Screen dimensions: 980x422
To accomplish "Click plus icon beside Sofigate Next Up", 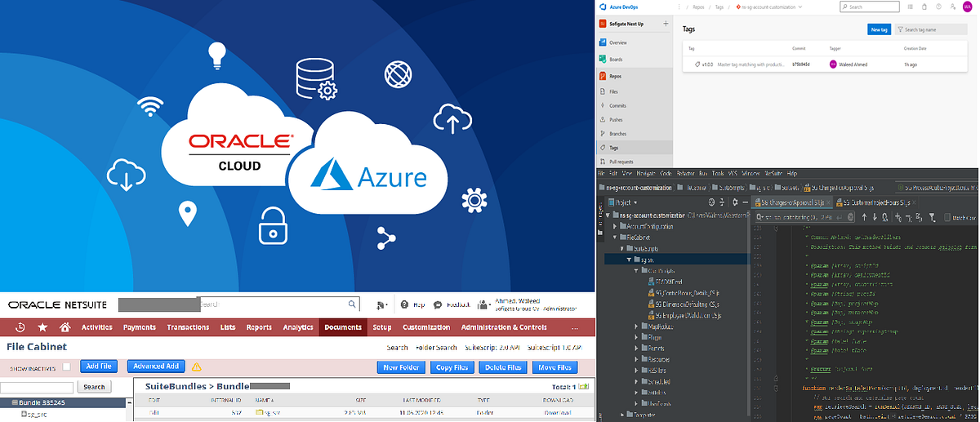I will coord(666,24).
